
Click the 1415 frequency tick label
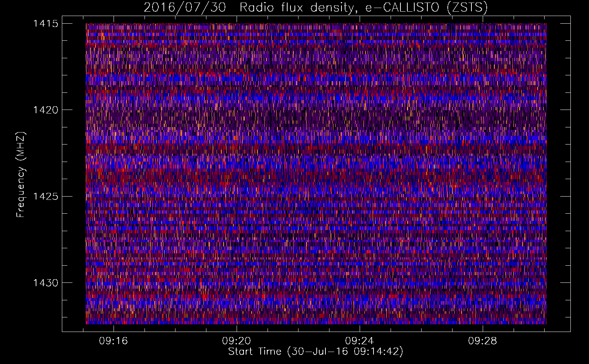[46, 24]
